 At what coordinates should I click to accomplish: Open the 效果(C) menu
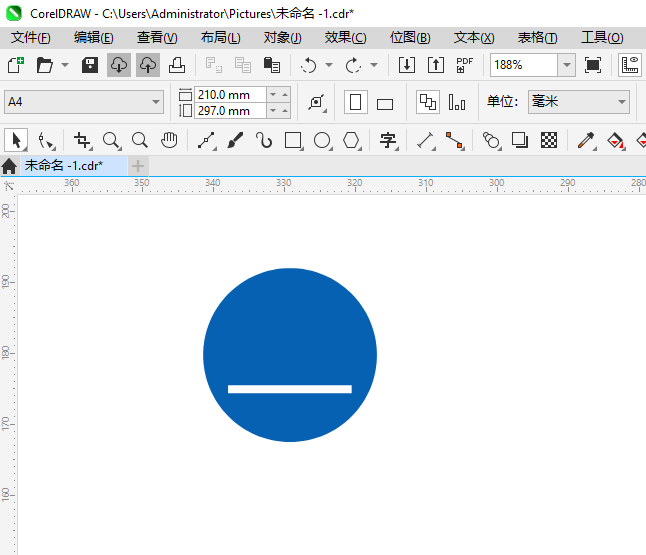[x=345, y=37]
